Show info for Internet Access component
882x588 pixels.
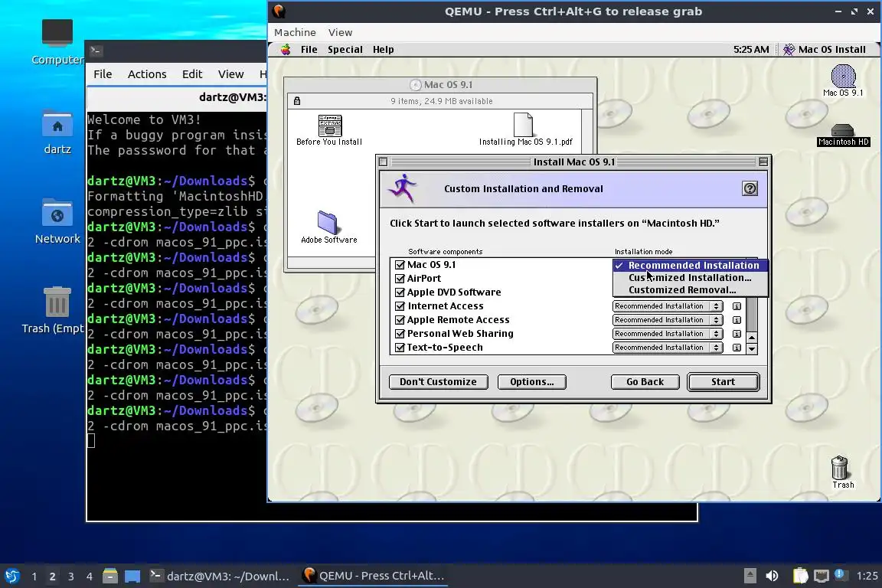pyautogui.click(x=737, y=306)
